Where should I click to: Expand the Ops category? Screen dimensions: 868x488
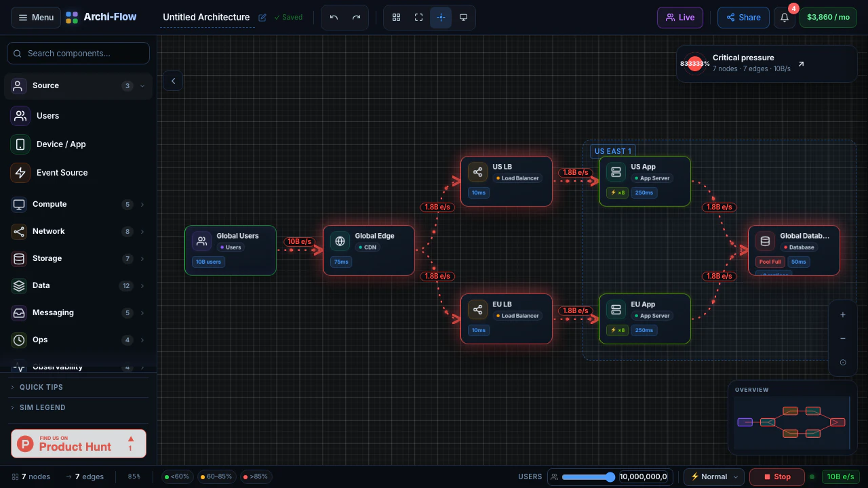pyautogui.click(x=78, y=340)
